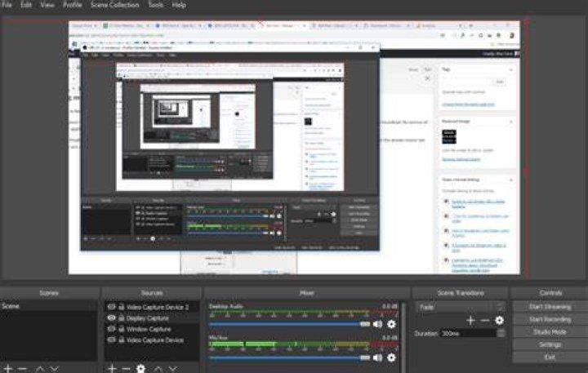This screenshot has width=588, height=373.
Task: Open transition properties gear icon
Action: pyautogui.click(x=499, y=321)
